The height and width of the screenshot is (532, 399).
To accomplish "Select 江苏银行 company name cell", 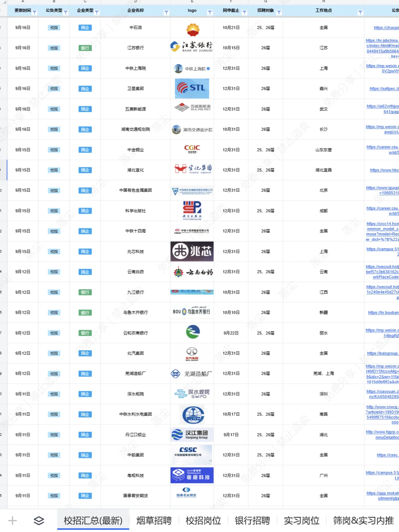I will (136, 48).
